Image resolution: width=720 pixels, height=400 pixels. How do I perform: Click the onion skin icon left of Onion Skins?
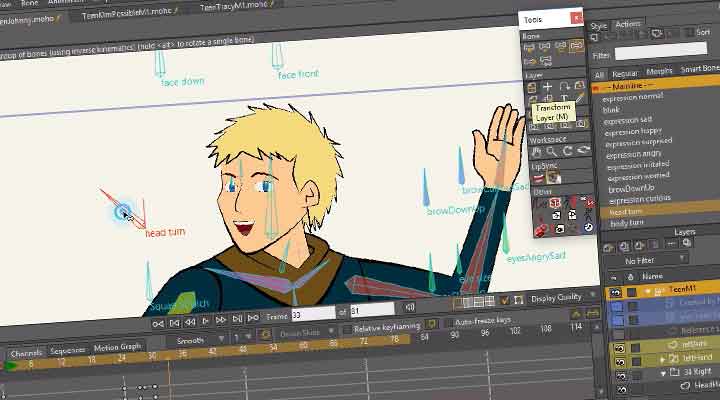coord(265,335)
